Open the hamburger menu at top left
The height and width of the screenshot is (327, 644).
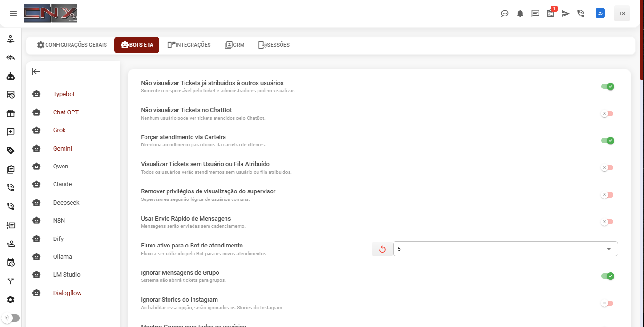13,13
